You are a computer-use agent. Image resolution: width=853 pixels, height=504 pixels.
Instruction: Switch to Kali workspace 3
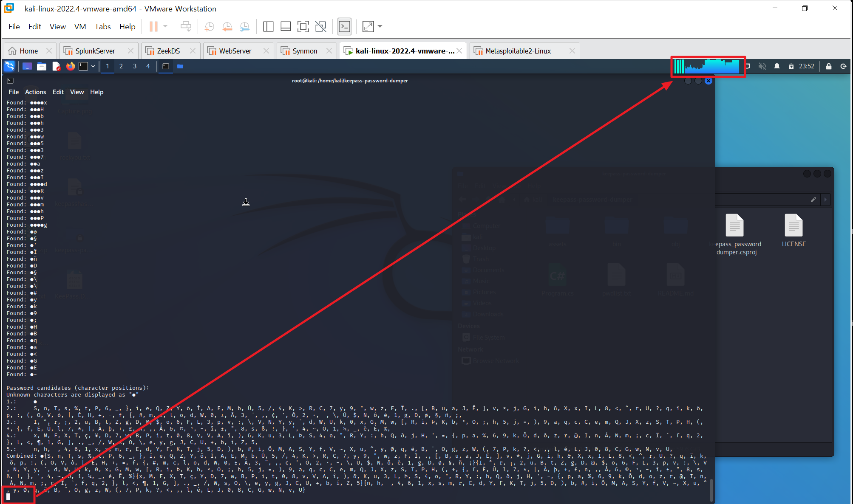135,66
